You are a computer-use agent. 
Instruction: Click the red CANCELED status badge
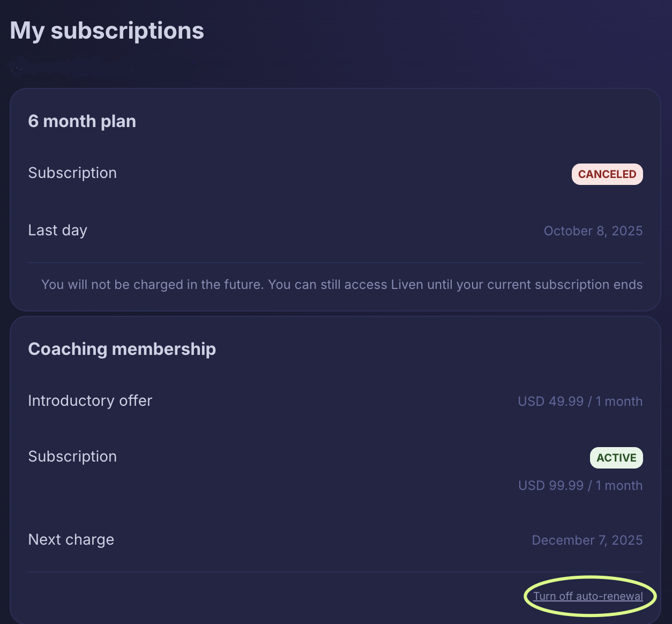tap(607, 174)
